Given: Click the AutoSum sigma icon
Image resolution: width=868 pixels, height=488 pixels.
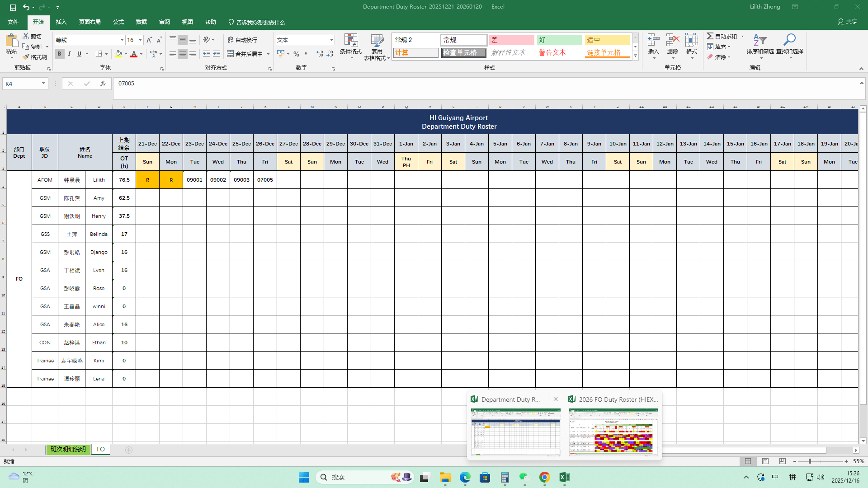Looking at the screenshot, I should (x=710, y=36).
